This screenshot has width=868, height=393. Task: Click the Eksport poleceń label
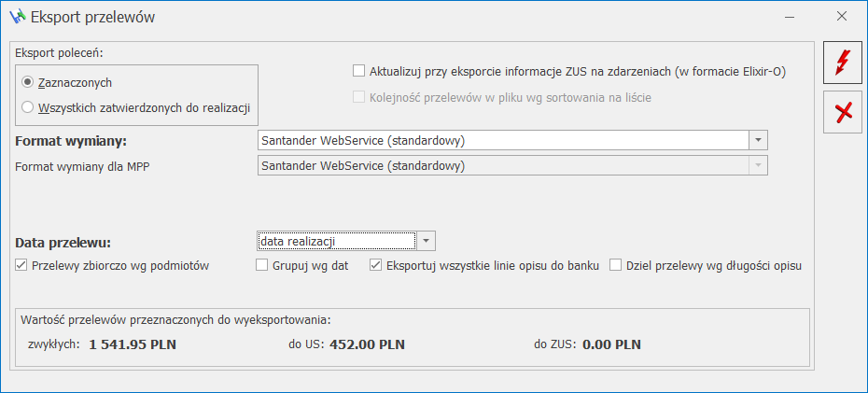[x=60, y=54]
